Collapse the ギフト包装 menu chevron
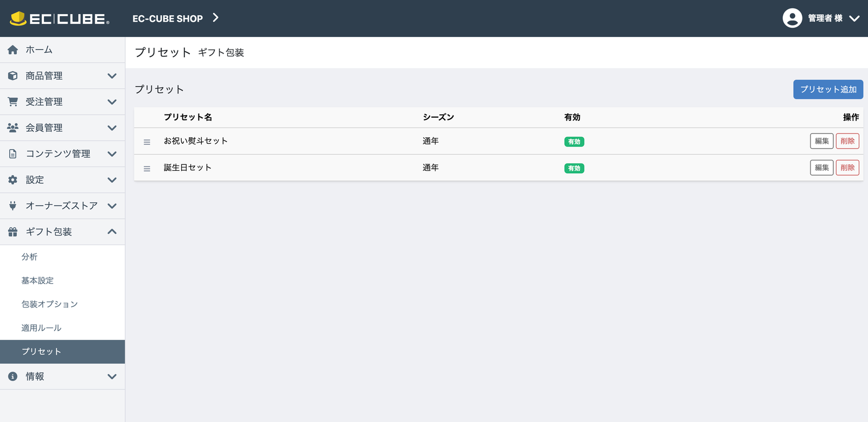 point(112,232)
